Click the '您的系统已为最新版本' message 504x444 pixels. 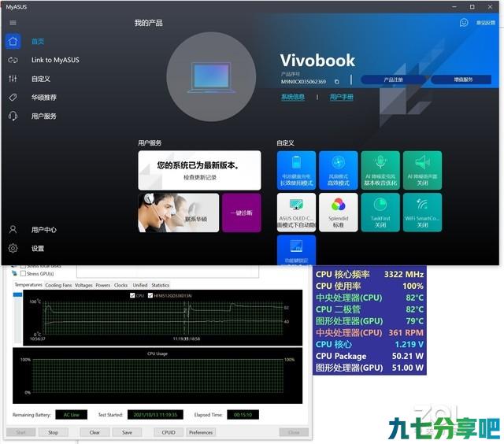point(198,165)
